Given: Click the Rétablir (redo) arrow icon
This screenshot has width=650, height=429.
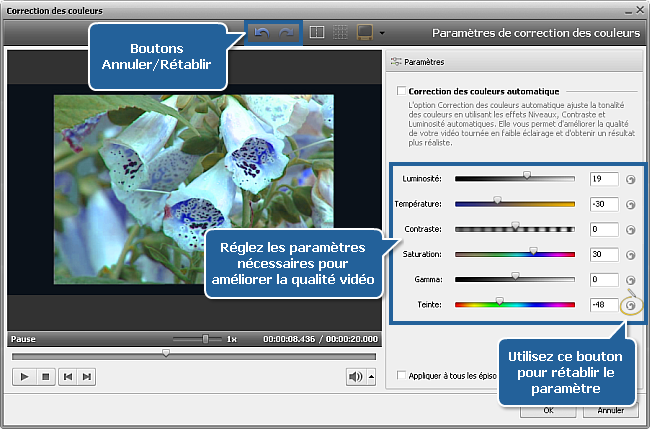Looking at the screenshot, I should pyautogui.click(x=287, y=33).
